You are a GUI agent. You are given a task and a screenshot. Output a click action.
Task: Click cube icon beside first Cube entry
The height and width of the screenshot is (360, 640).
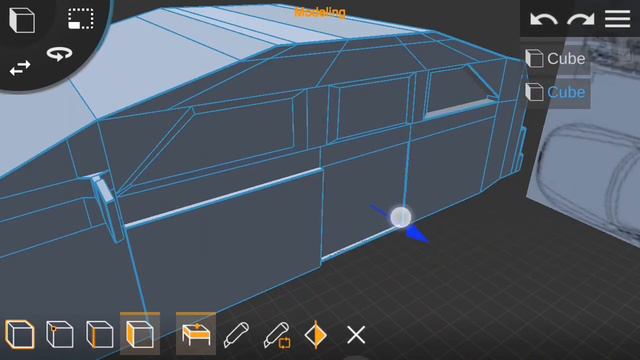(534, 58)
